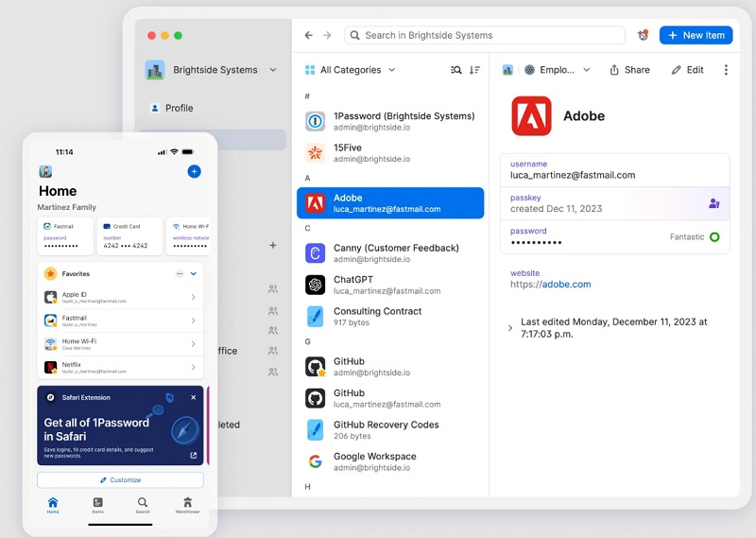Image resolution: width=756 pixels, height=538 pixels.
Task: Switch to the Home tab on phone
Action: click(x=53, y=505)
